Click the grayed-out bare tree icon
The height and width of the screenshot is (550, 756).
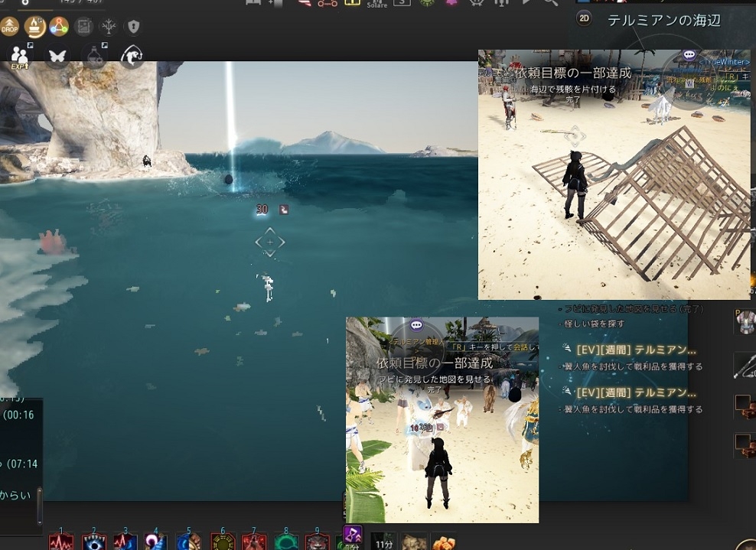(x=109, y=27)
